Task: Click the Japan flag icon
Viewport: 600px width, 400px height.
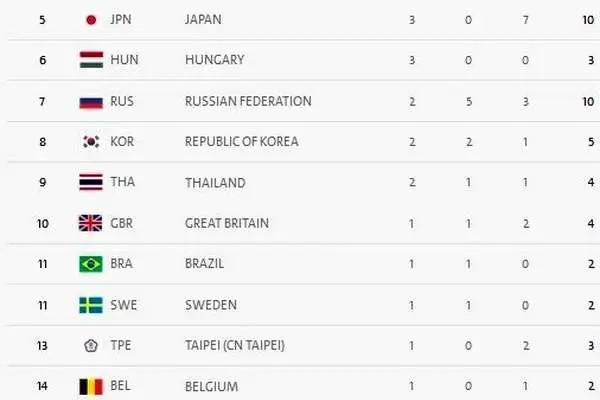Action: [x=91, y=20]
